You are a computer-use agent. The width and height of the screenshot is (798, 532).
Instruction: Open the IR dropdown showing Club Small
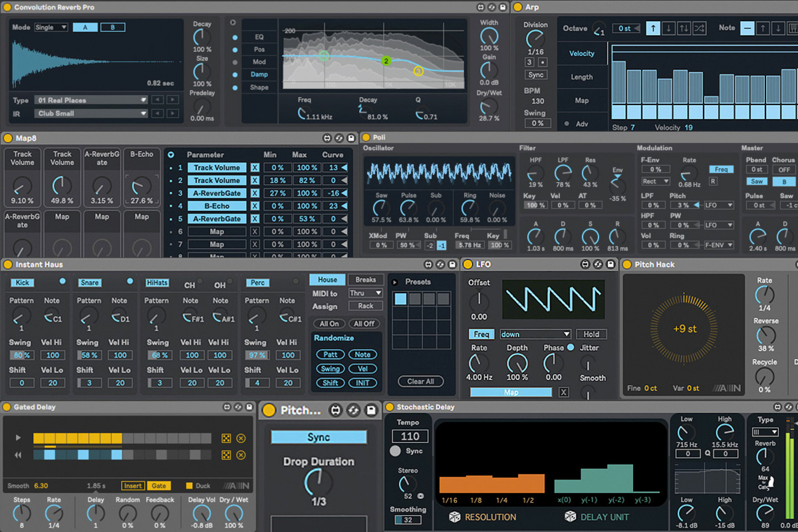coord(91,114)
